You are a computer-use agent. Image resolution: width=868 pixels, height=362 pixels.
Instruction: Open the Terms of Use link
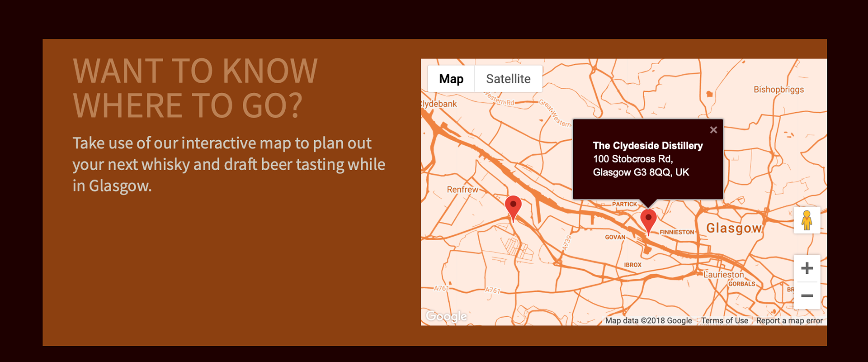tap(724, 320)
